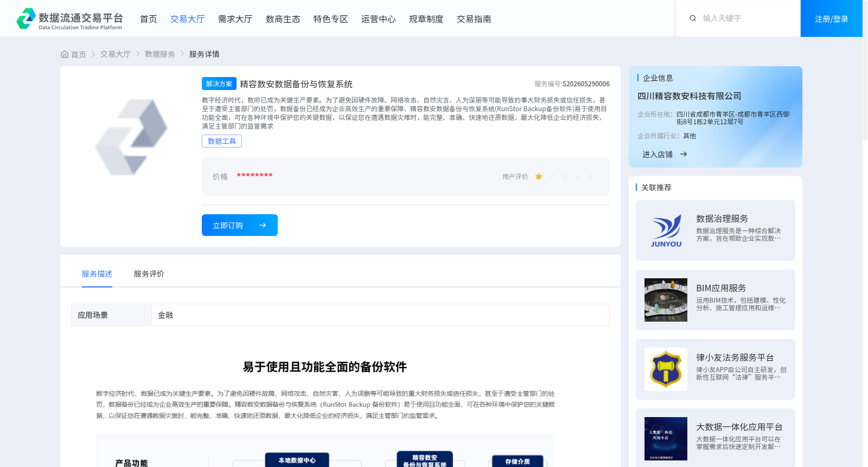Click the 关联推荐 section heading
The height and width of the screenshot is (467, 868).
[656, 187]
